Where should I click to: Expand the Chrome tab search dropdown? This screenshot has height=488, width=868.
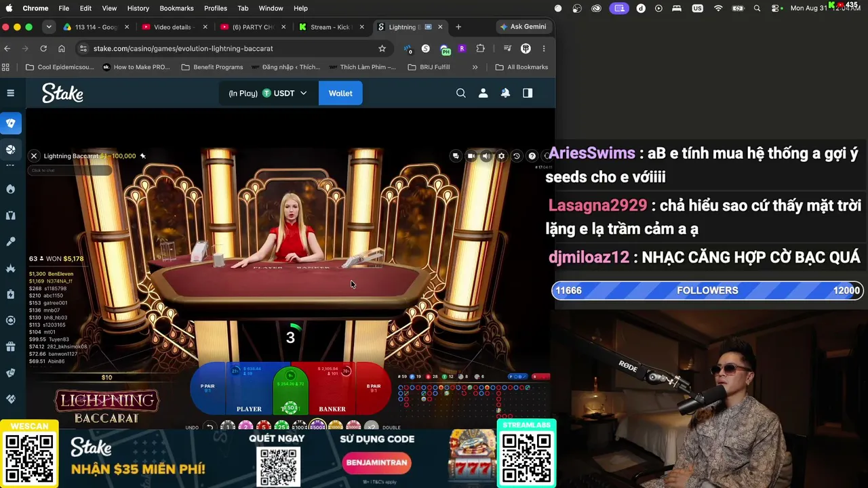pos(49,27)
